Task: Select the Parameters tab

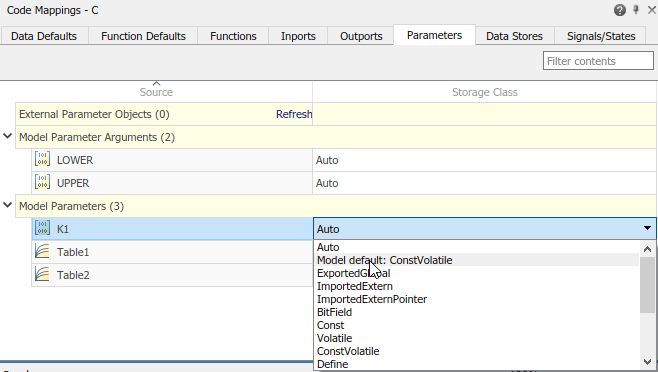Action: click(x=434, y=35)
